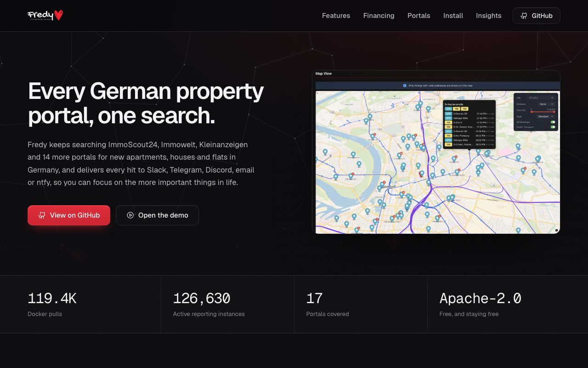This screenshot has height=368, width=588.
Task: Toggle 3D Buildings switch in map preview
Action: click(553, 122)
